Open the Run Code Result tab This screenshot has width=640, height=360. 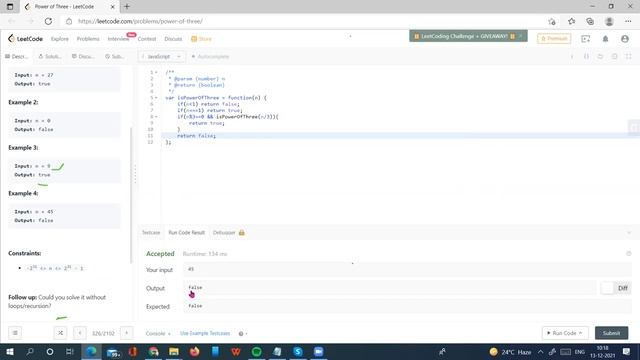coord(187,233)
